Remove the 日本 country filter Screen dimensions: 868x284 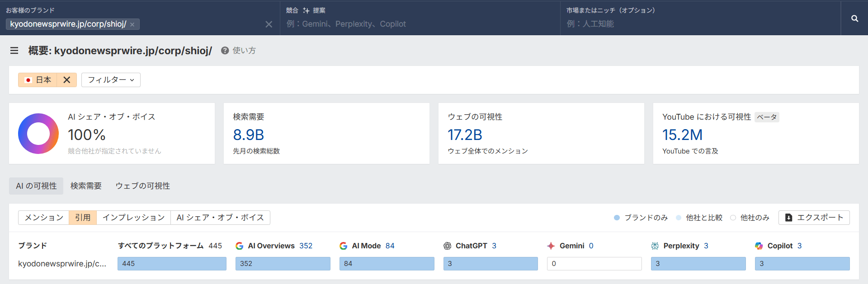pos(67,80)
